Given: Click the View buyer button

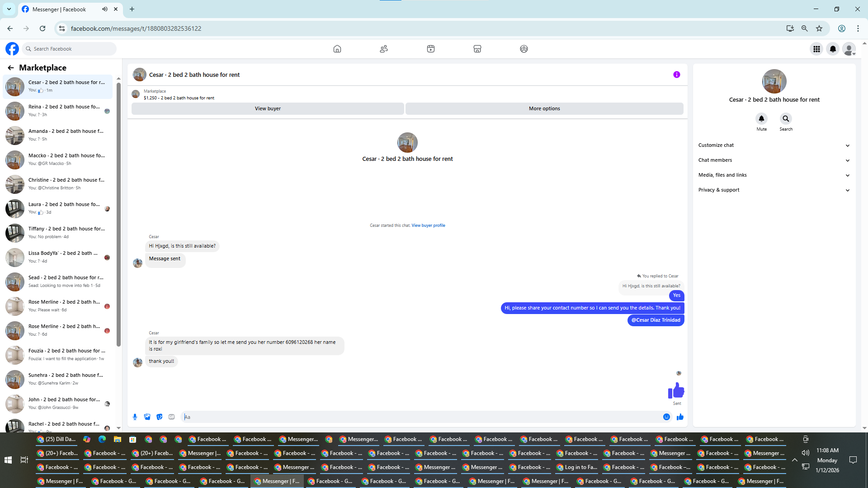Looking at the screenshot, I should click(x=268, y=109).
